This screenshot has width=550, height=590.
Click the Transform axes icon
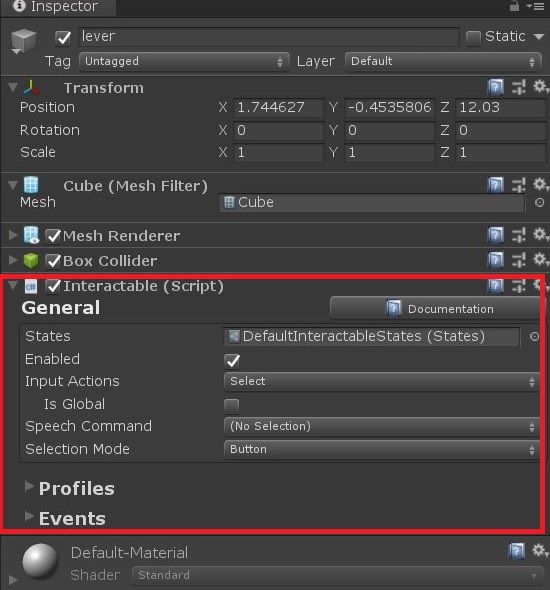coord(31,88)
